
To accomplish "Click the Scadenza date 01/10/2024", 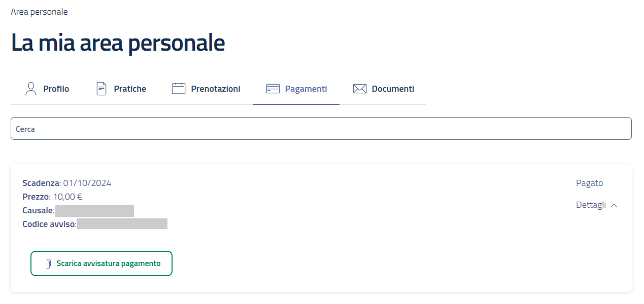I will pyautogui.click(x=87, y=183).
